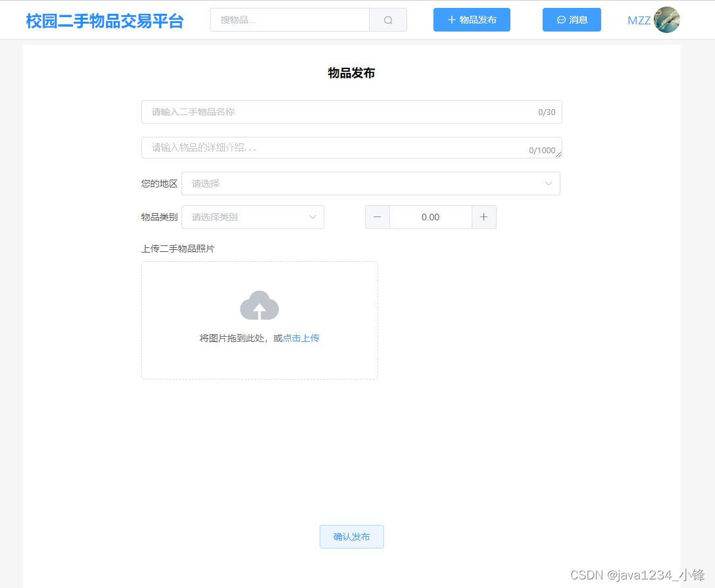This screenshot has height=588, width=715.
Task: Go to 校园二手物品交易平台 home title
Action: coord(105,21)
